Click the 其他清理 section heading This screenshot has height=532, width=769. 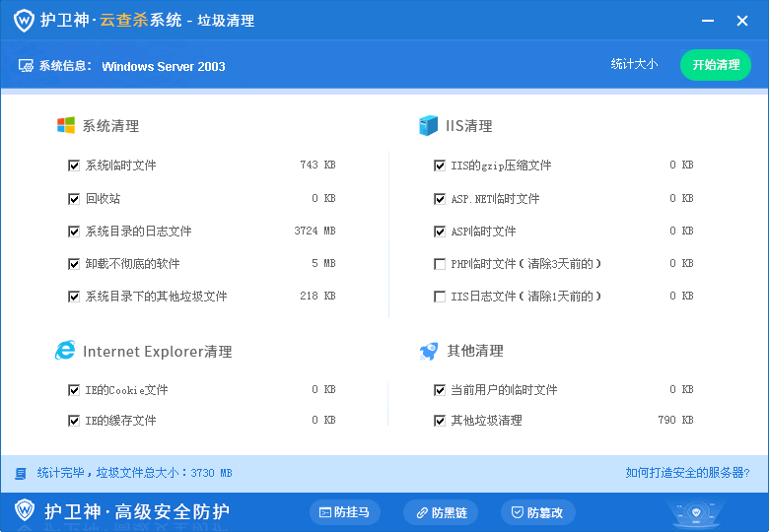pyautogui.click(x=475, y=351)
